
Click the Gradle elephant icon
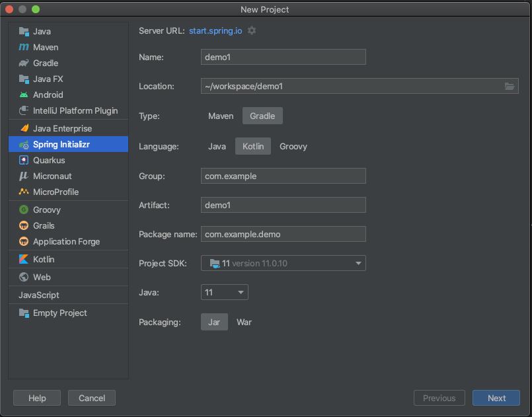(24, 63)
